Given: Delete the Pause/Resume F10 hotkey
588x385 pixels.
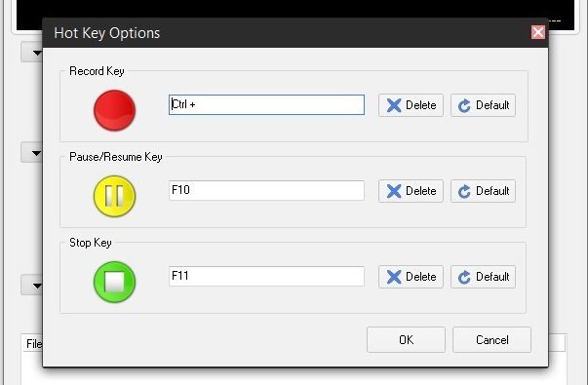Looking at the screenshot, I should pyautogui.click(x=411, y=191).
